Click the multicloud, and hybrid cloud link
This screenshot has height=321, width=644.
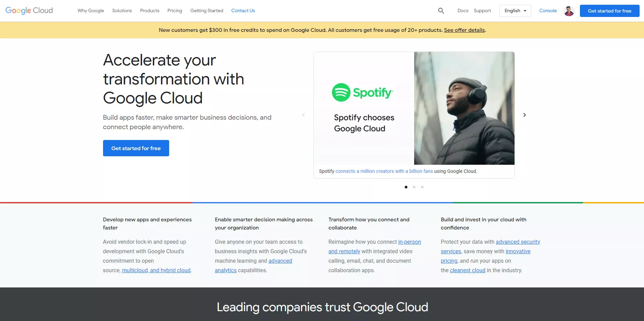click(x=156, y=270)
